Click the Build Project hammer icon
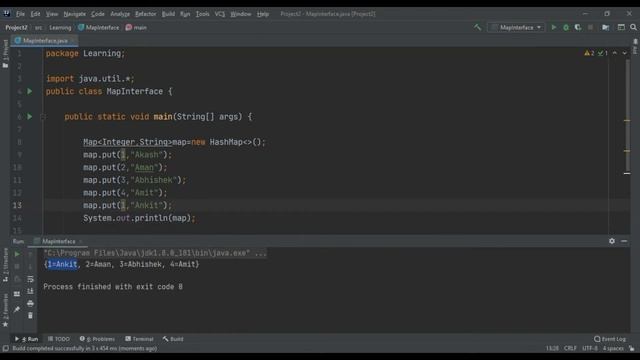The image size is (640, 360). click(x=477, y=27)
